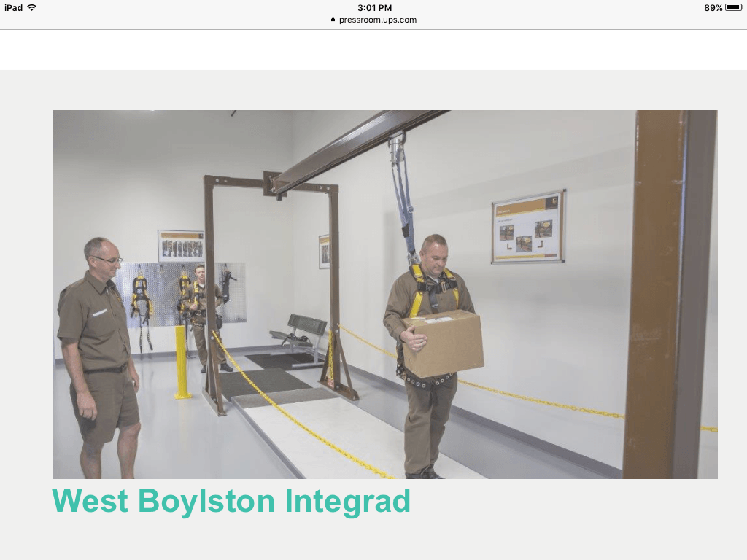This screenshot has width=747, height=560.
Task: Tap the battery icon in status bar
Action: (x=734, y=7)
